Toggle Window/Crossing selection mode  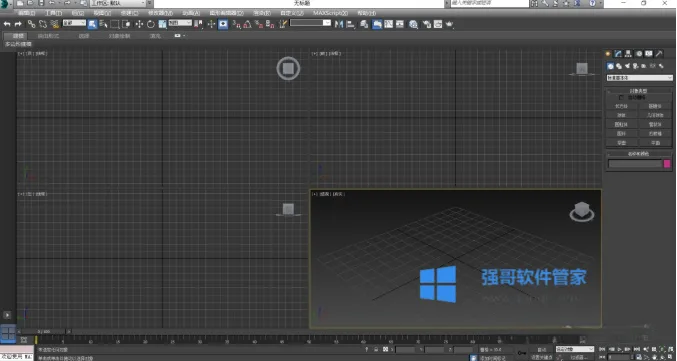[126, 24]
